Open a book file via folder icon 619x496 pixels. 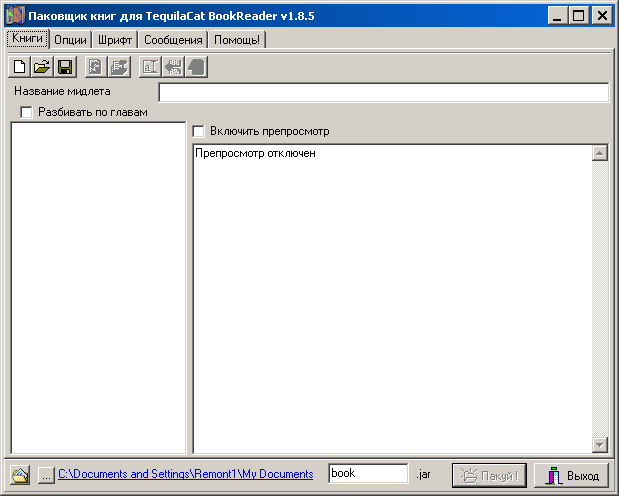click(x=42, y=67)
